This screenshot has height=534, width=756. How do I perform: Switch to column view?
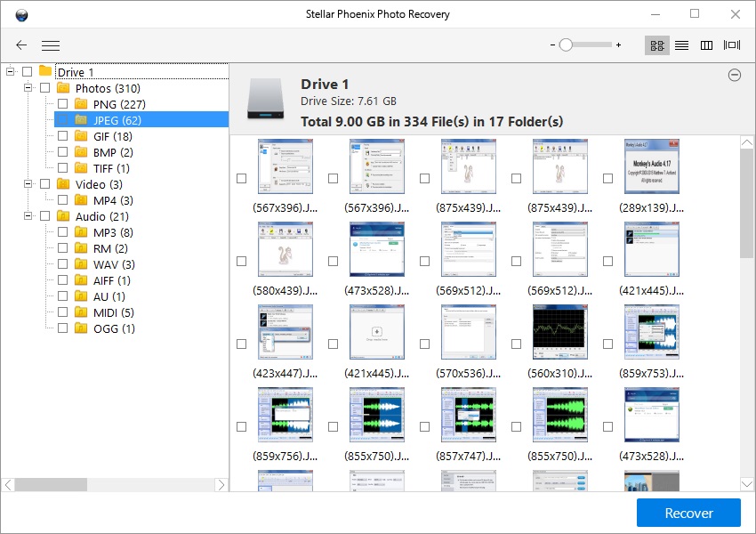(706, 44)
